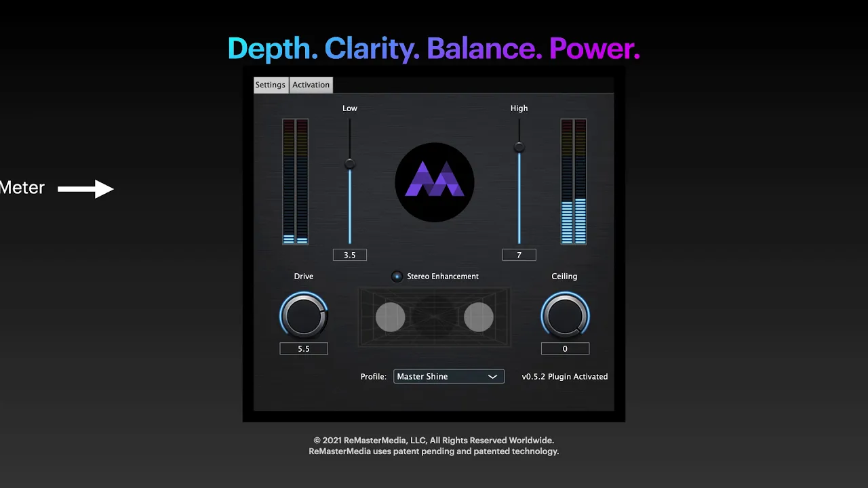Click the "Ceiling" label

[x=564, y=277]
